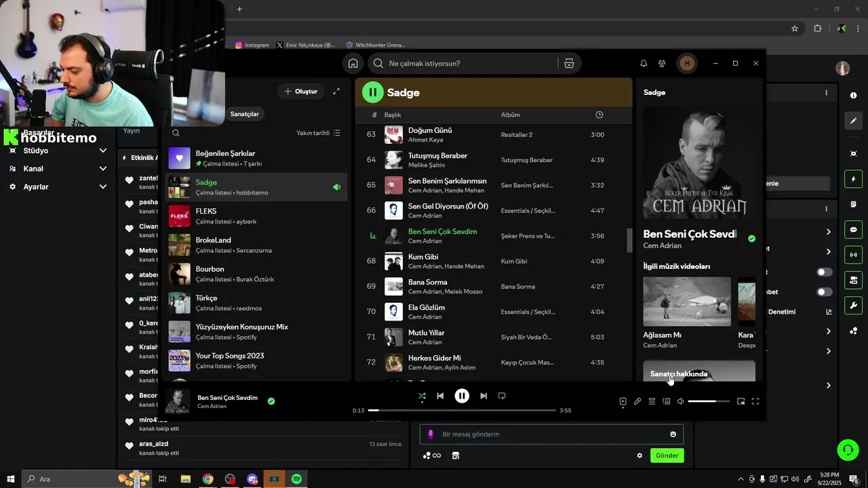Expand Your Library with the expand arrows icon
This screenshot has width=868, height=488.
point(336,91)
